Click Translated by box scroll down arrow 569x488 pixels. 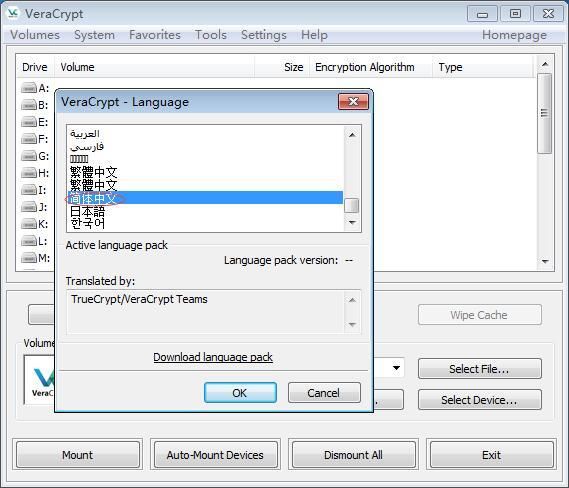tap(352, 324)
